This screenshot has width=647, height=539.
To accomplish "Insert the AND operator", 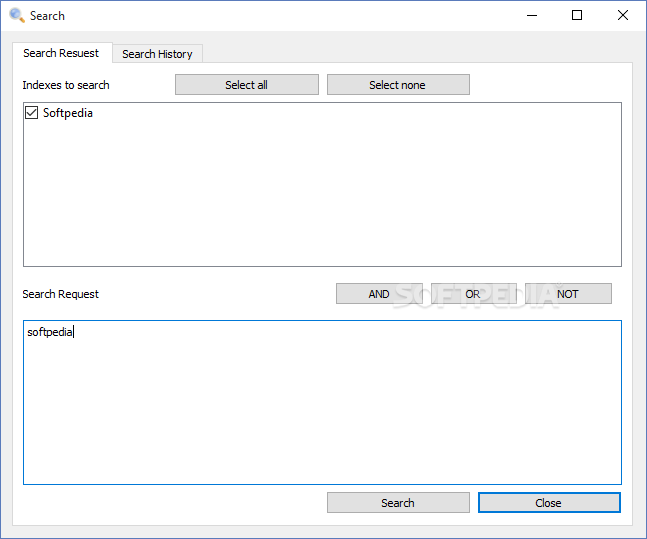I will click(x=379, y=294).
